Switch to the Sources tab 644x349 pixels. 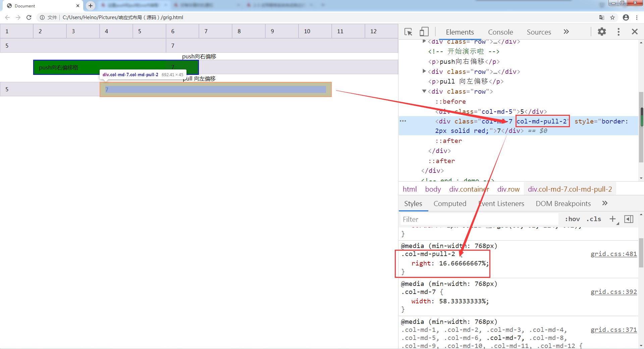pos(539,32)
